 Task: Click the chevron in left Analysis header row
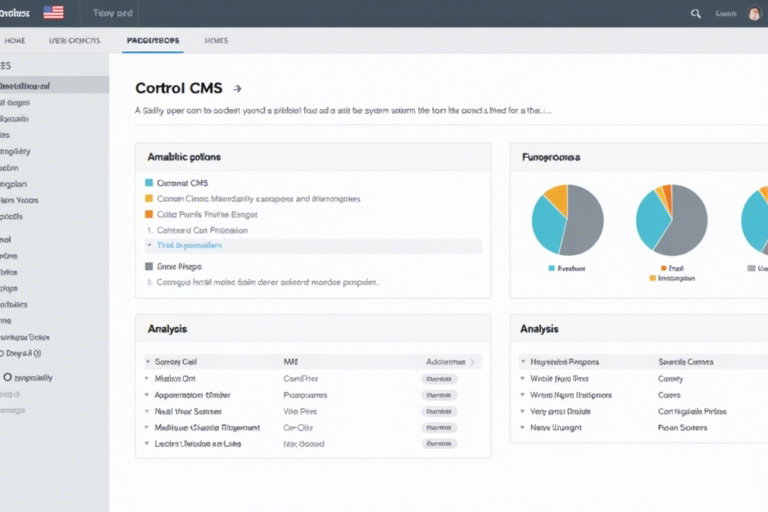[472, 362]
